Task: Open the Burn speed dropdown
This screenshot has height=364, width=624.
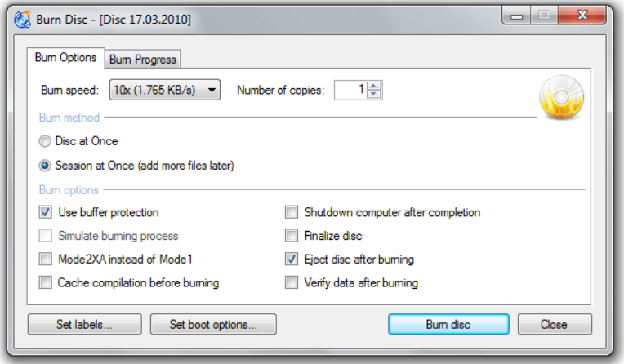Action: pos(165,90)
